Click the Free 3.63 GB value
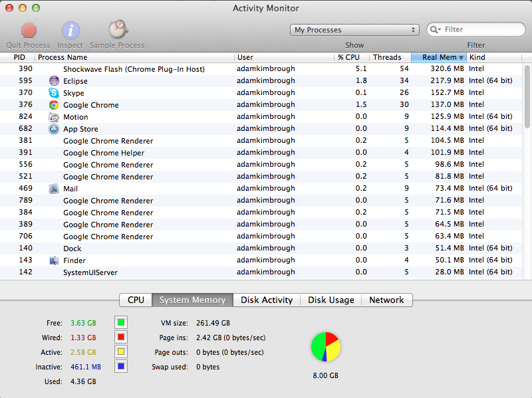This screenshot has height=398, width=532. pos(83,323)
